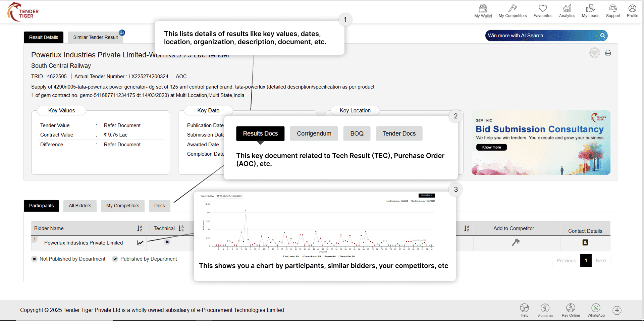This screenshot has height=321, width=644.
Task: Click the Tender Tiger logo
Action: (23, 12)
